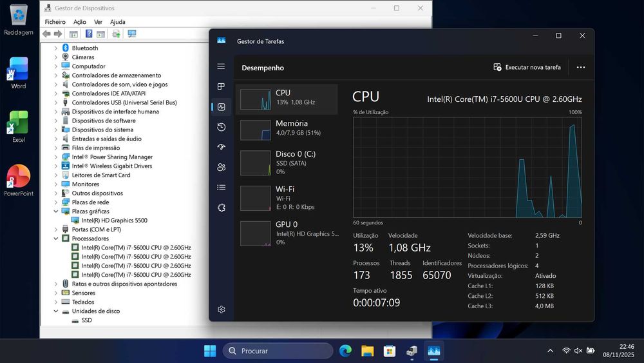Select the Sensores tree row
The height and width of the screenshot is (363, 644).
tap(79, 293)
